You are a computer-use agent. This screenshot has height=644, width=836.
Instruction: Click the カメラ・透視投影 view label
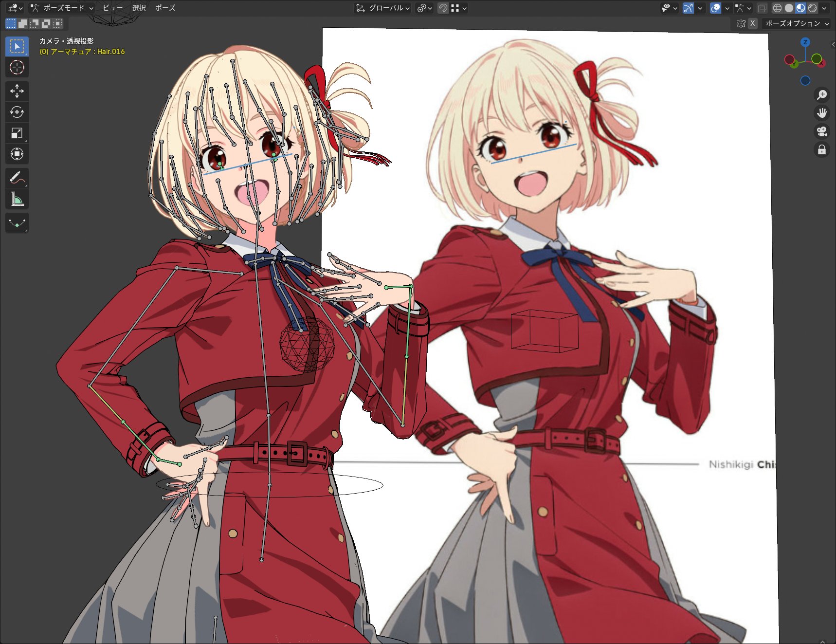tap(66, 41)
